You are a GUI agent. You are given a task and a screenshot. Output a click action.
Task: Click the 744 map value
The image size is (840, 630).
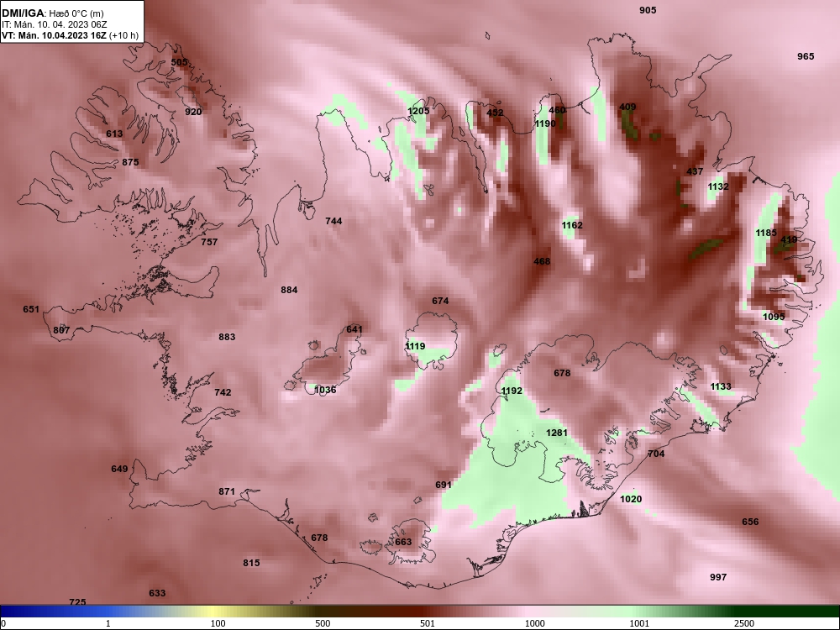click(333, 221)
